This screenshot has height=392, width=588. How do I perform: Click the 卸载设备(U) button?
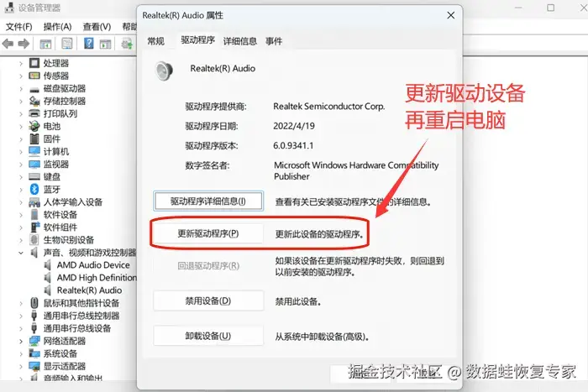(208, 336)
